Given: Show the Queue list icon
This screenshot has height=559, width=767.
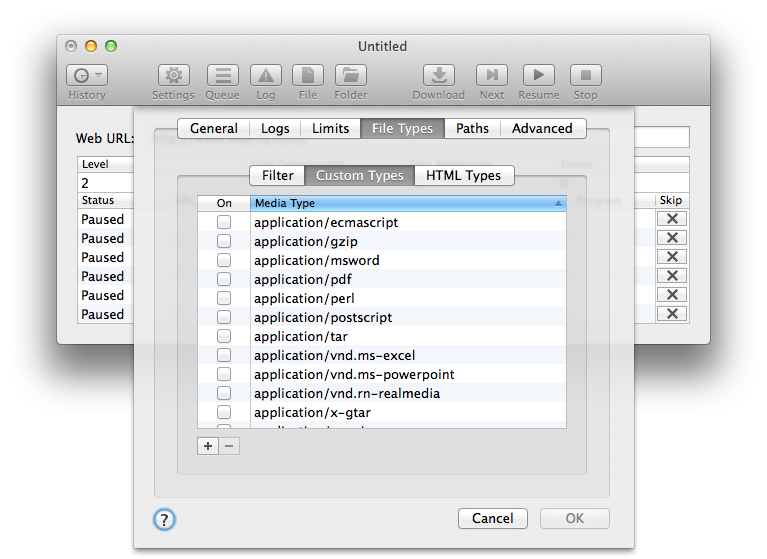Looking at the screenshot, I should click(223, 75).
